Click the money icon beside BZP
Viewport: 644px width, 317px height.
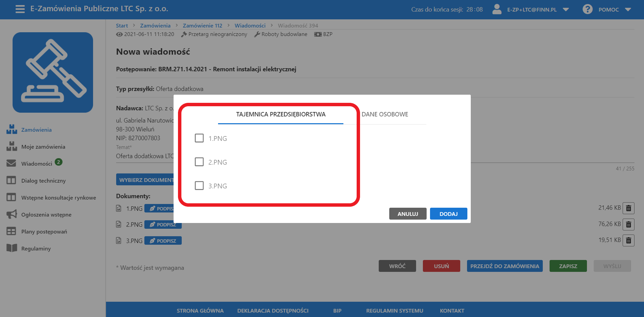pyautogui.click(x=318, y=34)
